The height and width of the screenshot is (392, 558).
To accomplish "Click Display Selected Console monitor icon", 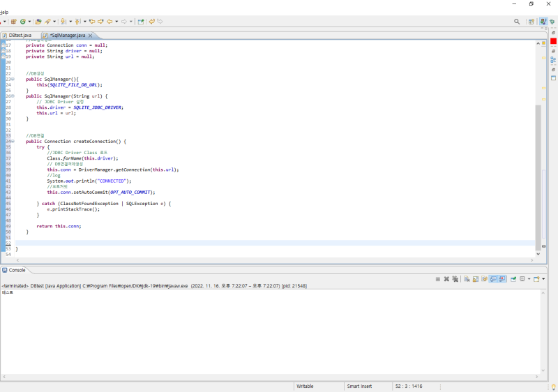I will [522, 279].
